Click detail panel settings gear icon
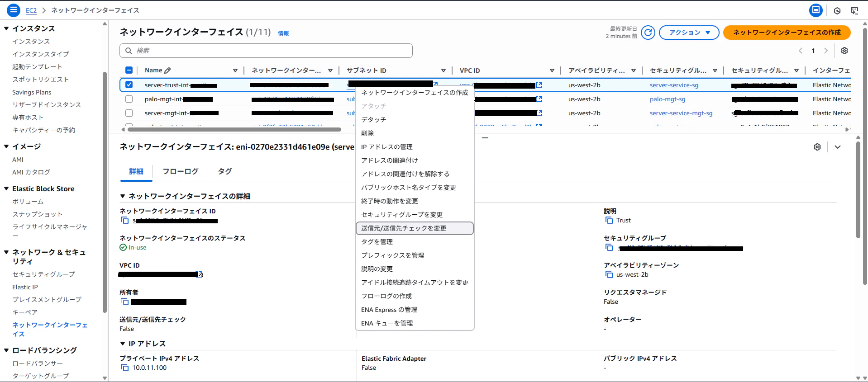The image size is (868, 382). click(x=817, y=147)
